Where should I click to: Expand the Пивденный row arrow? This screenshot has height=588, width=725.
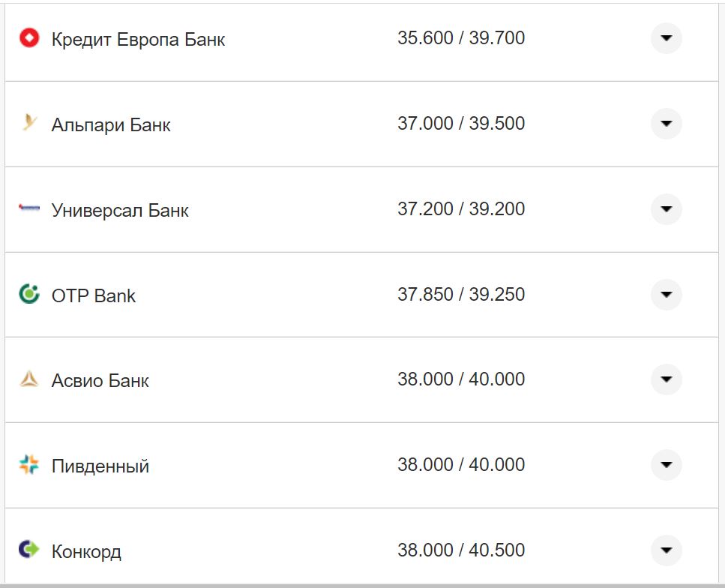click(666, 465)
